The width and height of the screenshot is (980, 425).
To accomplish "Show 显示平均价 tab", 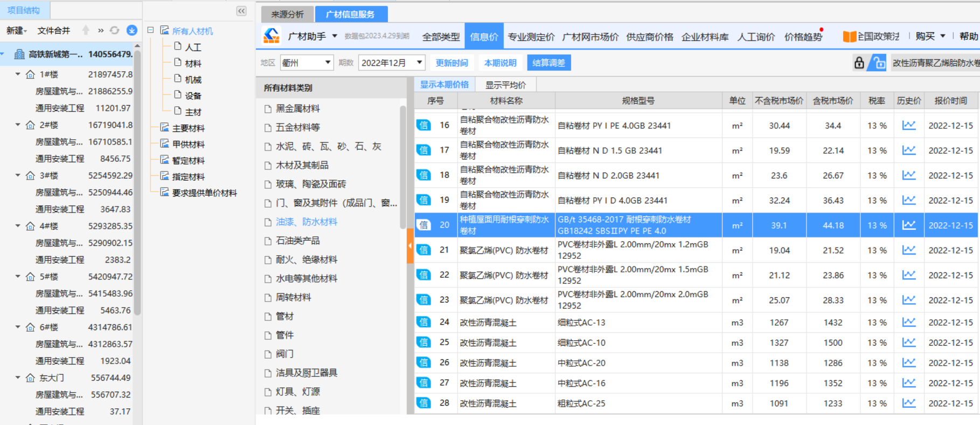I will coord(505,85).
